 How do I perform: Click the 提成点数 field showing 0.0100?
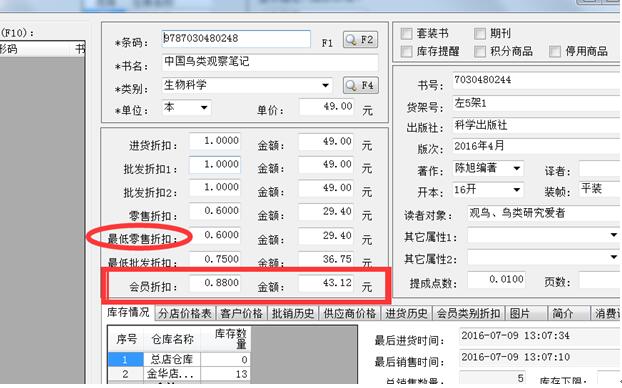click(496, 280)
